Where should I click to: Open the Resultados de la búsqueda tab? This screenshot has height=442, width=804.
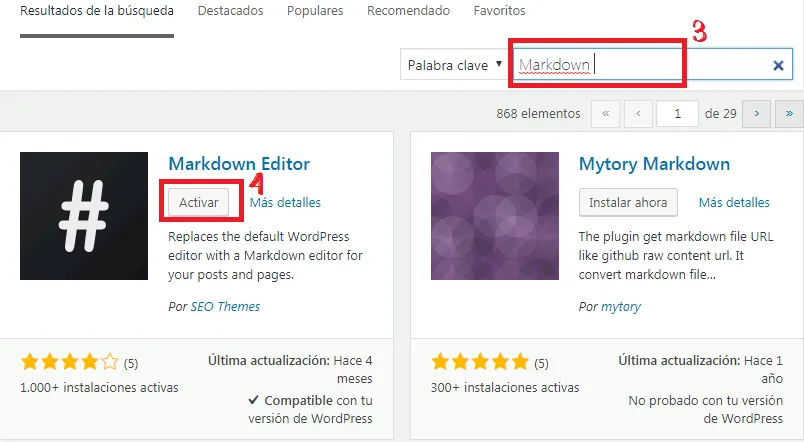pyautogui.click(x=97, y=11)
